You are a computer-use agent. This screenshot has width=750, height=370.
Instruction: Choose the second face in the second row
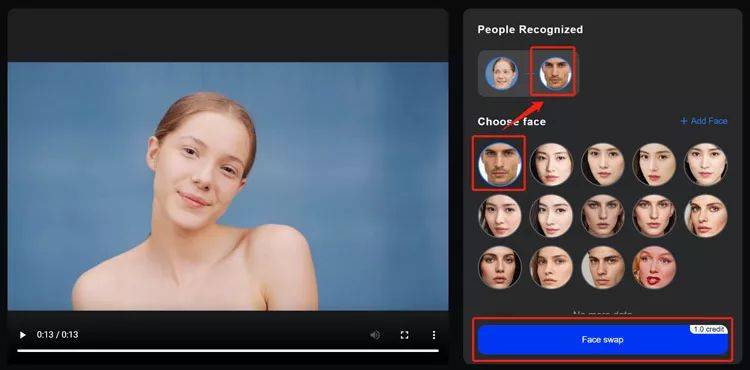point(551,216)
